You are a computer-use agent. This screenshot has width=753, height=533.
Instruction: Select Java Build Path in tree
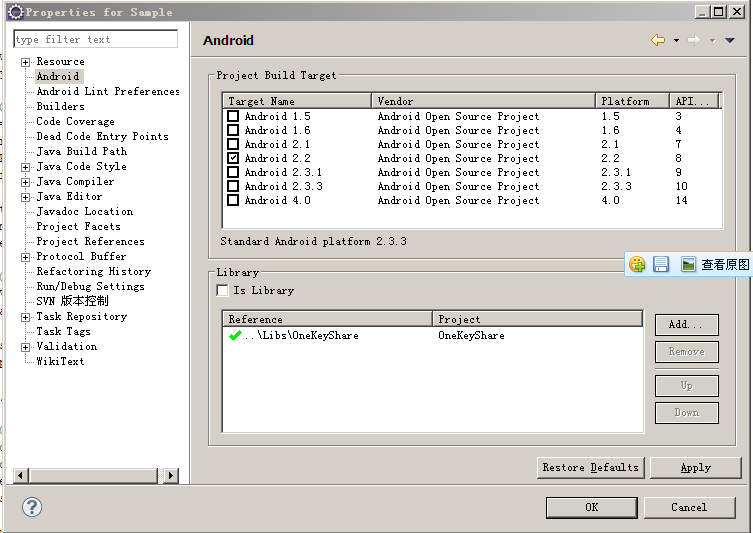[82, 151]
